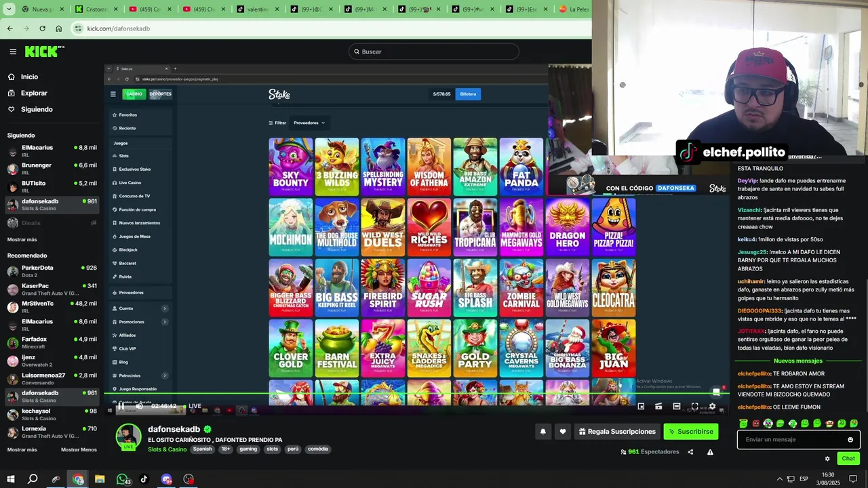Open File Explorer from taskbar

pos(100,479)
